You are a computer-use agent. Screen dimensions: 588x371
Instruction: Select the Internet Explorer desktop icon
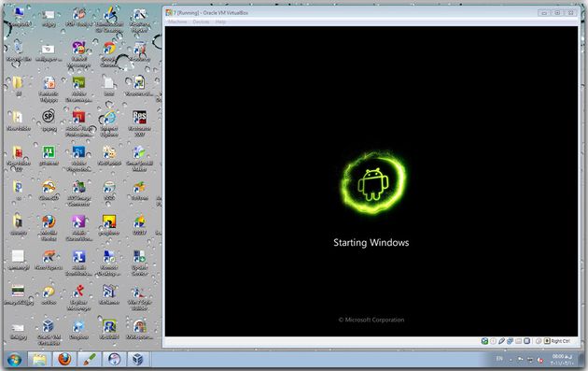(x=109, y=124)
